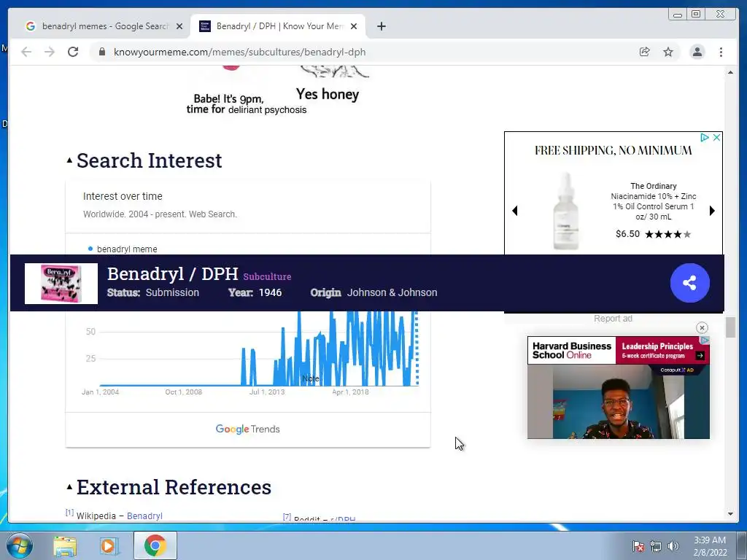
Task: Dismiss the Harvard Business School video ad
Action: [702, 327]
